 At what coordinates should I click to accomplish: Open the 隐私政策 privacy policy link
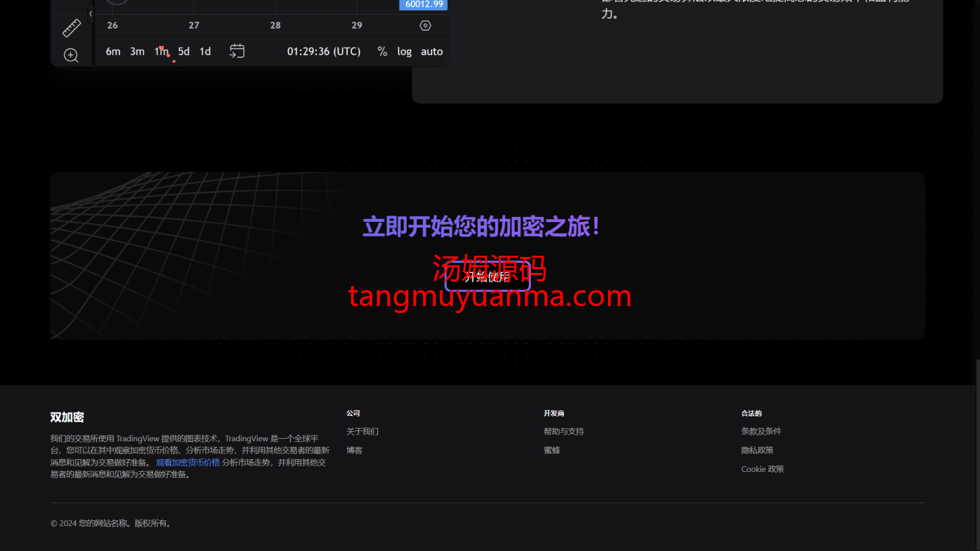tap(757, 450)
